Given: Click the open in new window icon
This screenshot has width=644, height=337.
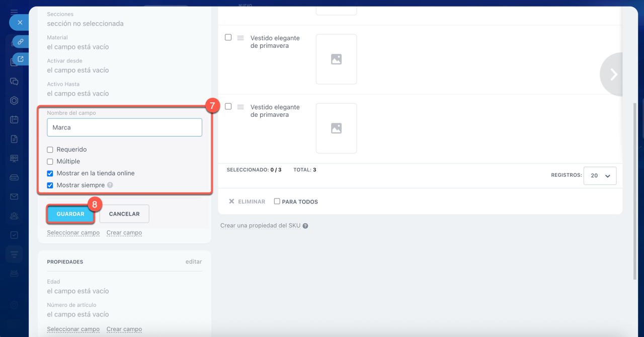Looking at the screenshot, I should 21,59.
